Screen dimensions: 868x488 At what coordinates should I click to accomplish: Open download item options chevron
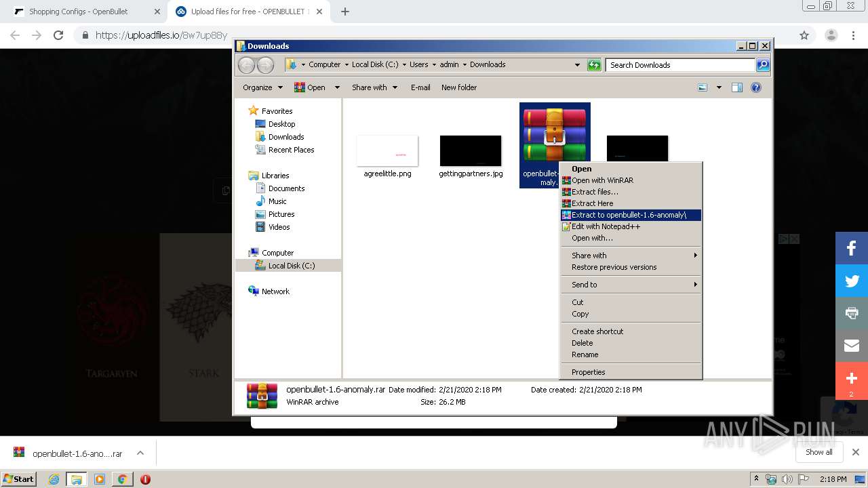pyautogui.click(x=140, y=453)
